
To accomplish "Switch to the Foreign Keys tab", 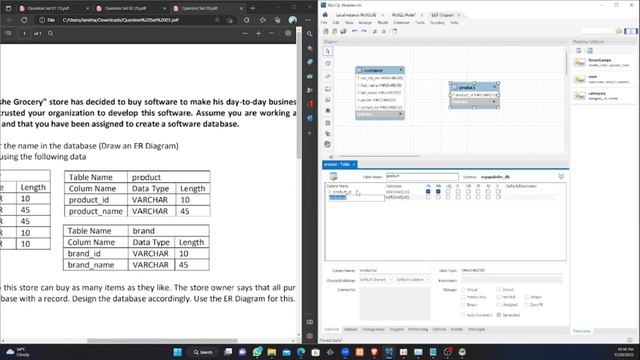I will [373, 329].
